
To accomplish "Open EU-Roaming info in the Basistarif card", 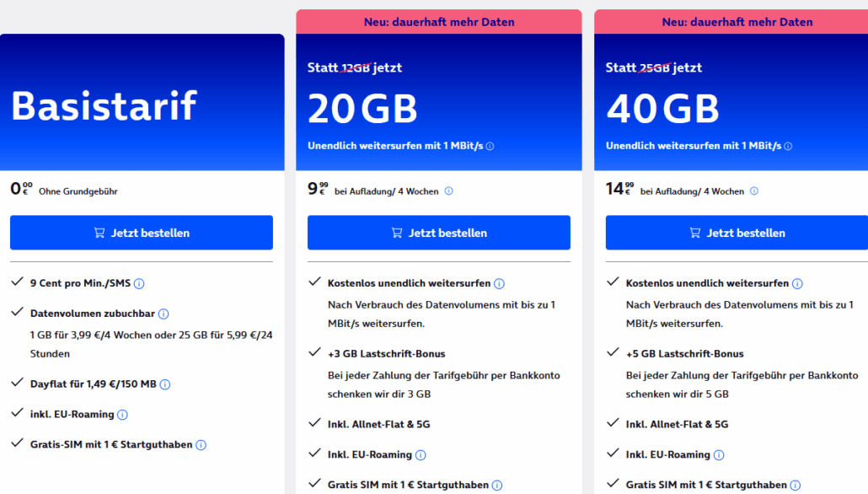I will click(x=122, y=414).
